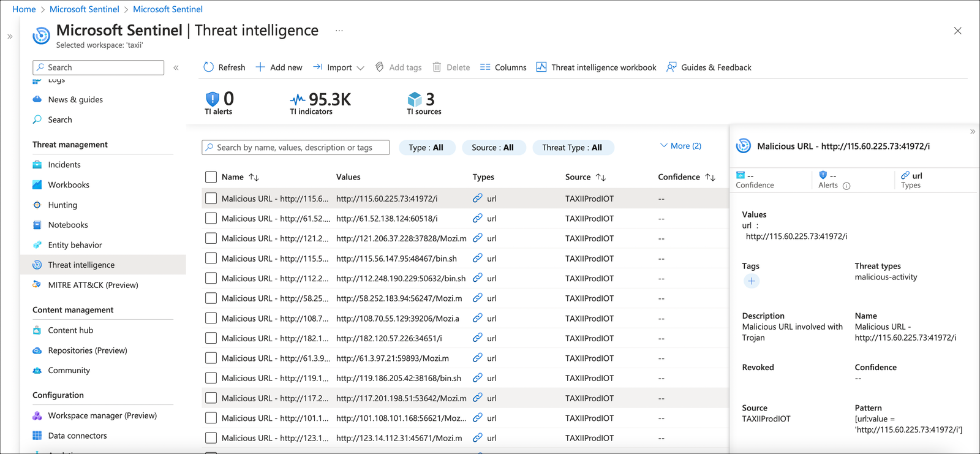Click the Incidents briefcase icon in the sidebar
980x454 pixels.
[37, 165]
